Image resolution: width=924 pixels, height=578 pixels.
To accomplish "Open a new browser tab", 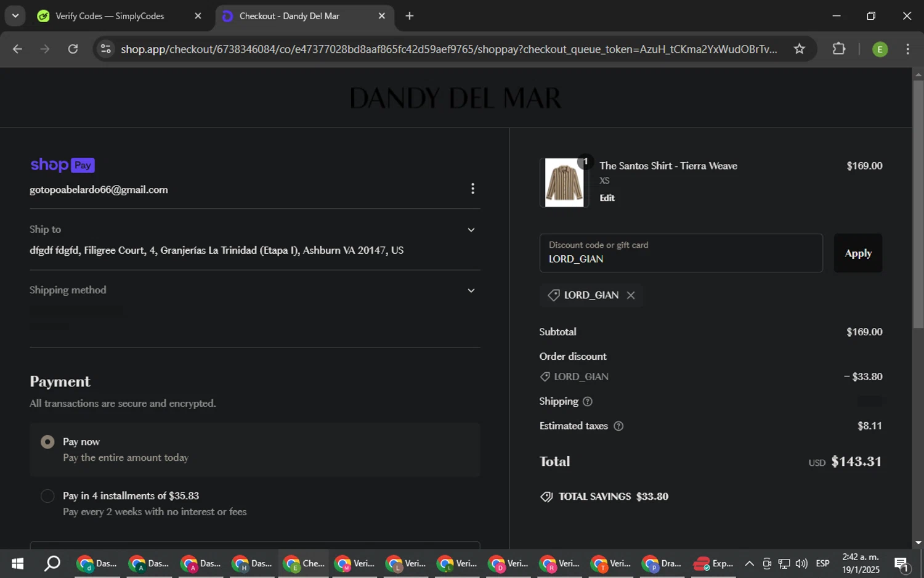I will (410, 16).
